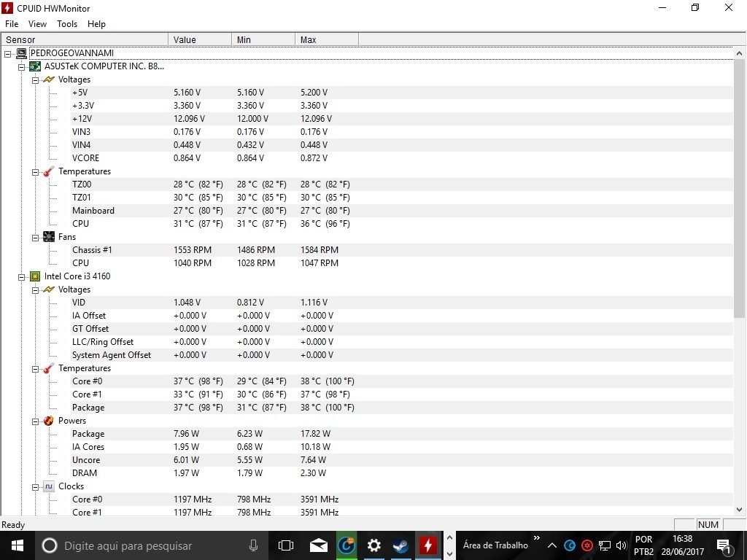The image size is (747, 560).
Task: Click the HWMonitor taskbar button
Action: 427,545
